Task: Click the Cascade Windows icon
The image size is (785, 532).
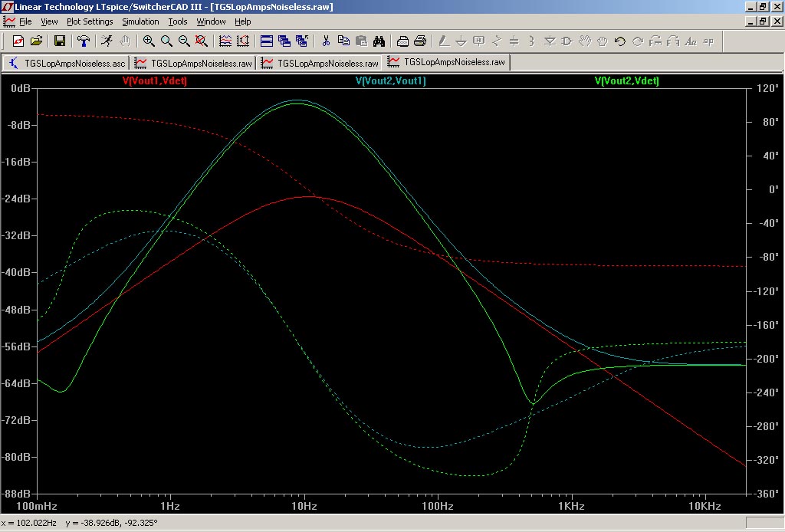Action: 284,41
